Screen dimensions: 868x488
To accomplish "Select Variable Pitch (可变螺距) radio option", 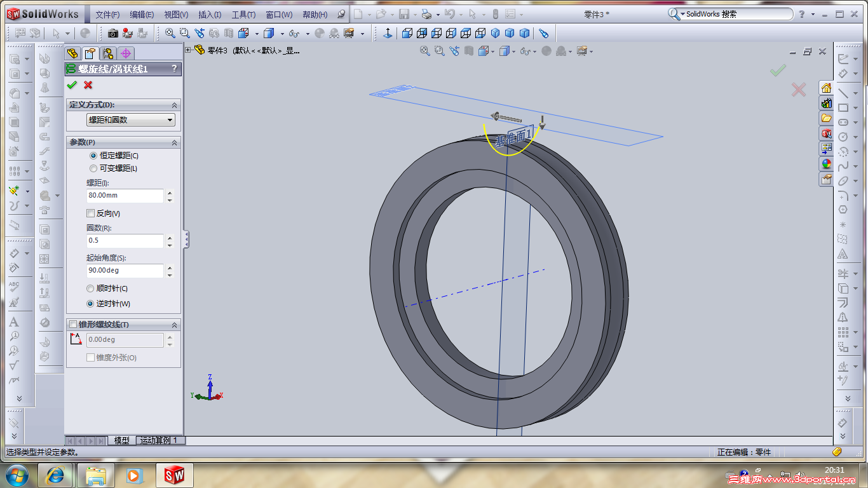I will click(x=93, y=168).
